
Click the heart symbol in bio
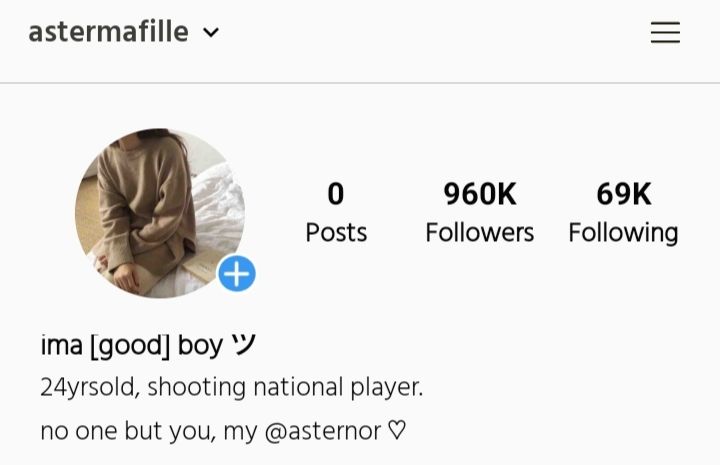tap(397, 431)
